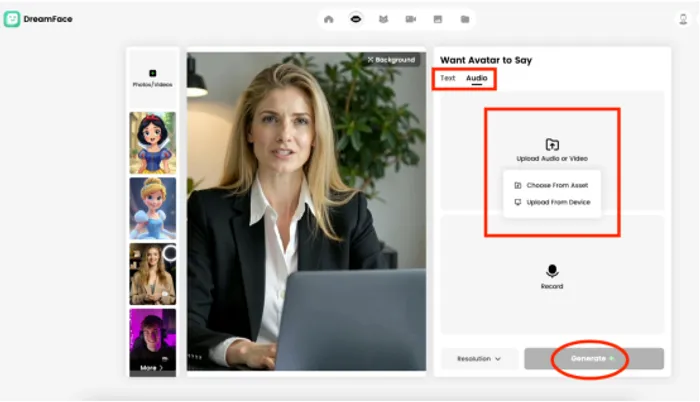Click the Record microphone icon

pyautogui.click(x=552, y=271)
